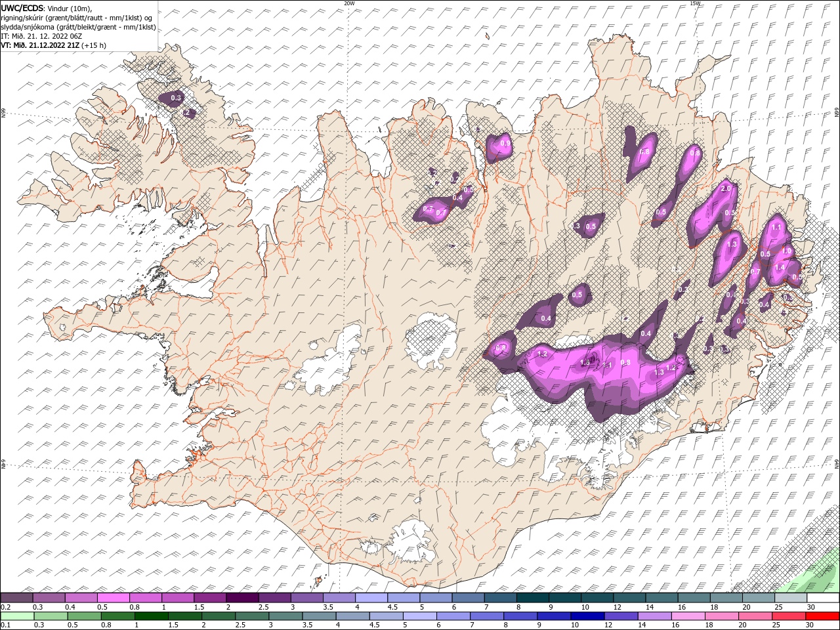Viewport: 840px width, 630px height.
Task: Click the 0.3 value in the Westfjords
Action: [x=175, y=98]
